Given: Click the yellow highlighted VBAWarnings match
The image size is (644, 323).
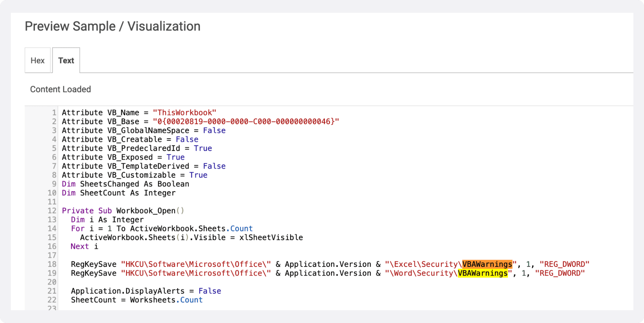Looking at the screenshot, I should pyautogui.click(x=482, y=273).
